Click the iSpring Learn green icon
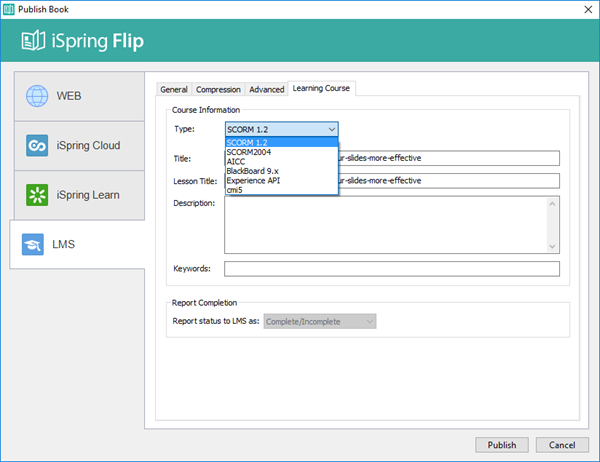Viewport: 600px width, 462px height. 37,195
